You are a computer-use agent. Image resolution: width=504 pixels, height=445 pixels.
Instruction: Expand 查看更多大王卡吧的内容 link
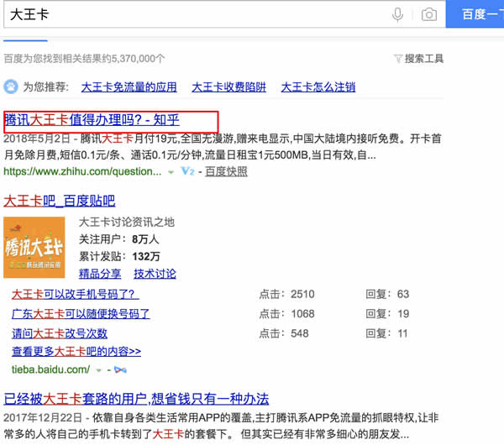[76, 352]
